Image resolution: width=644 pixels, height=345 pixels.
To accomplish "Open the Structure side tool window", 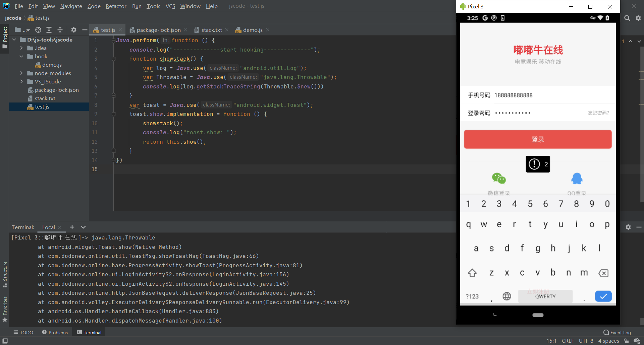I will [x=5, y=274].
